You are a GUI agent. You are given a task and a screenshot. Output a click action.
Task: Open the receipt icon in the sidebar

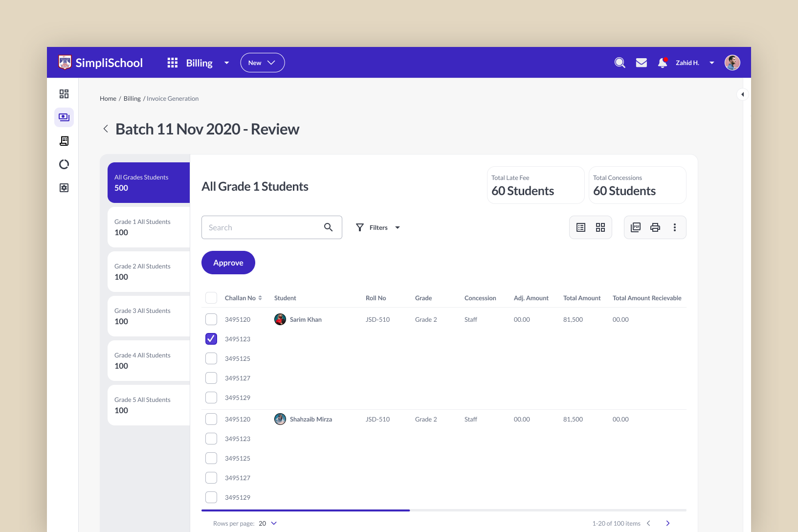[64, 141]
